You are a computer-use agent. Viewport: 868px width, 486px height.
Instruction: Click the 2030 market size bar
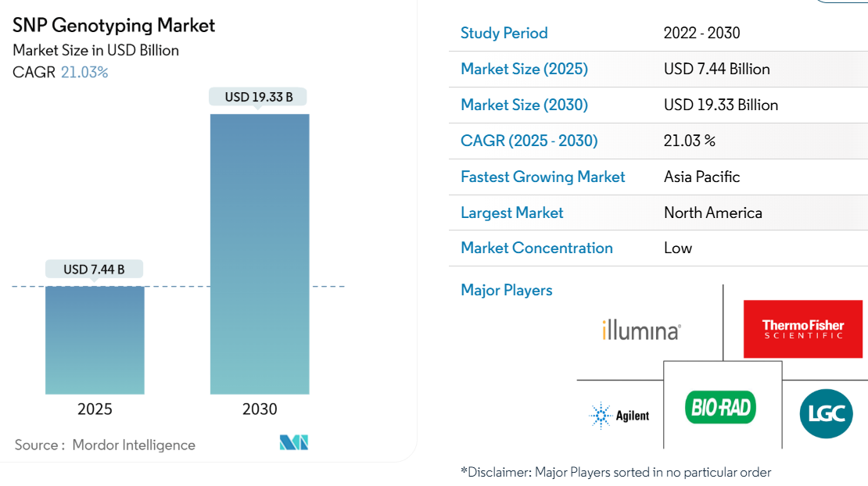260,254
